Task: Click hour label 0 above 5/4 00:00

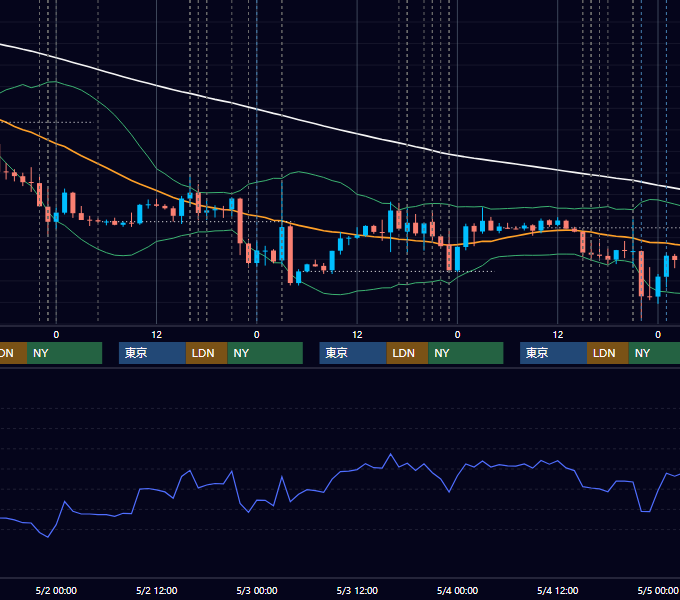Action: [457, 335]
